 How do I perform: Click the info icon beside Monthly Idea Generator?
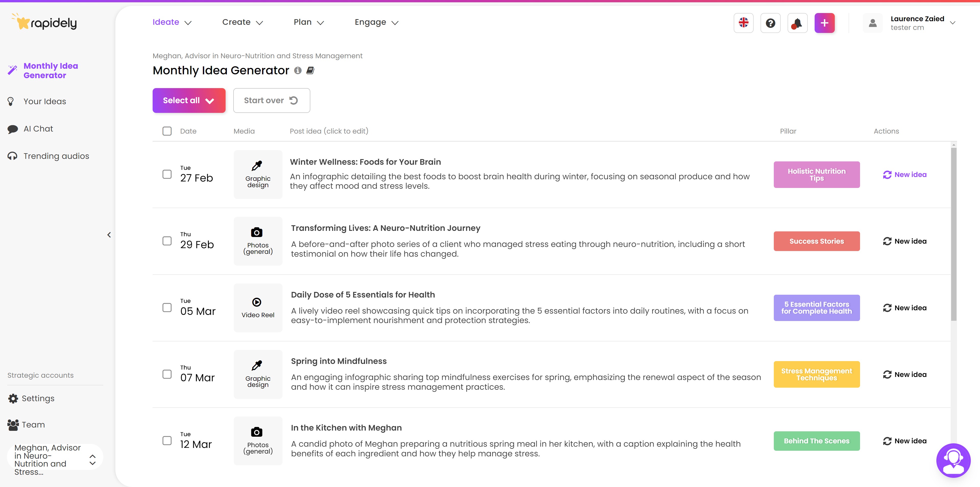(x=298, y=70)
